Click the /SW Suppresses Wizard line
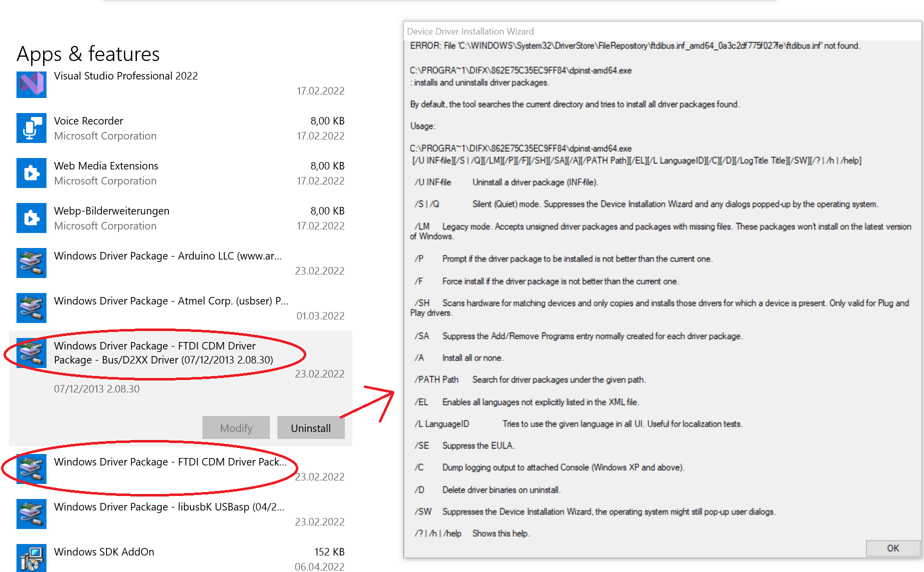The width and height of the screenshot is (924, 572). [x=595, y=512]
